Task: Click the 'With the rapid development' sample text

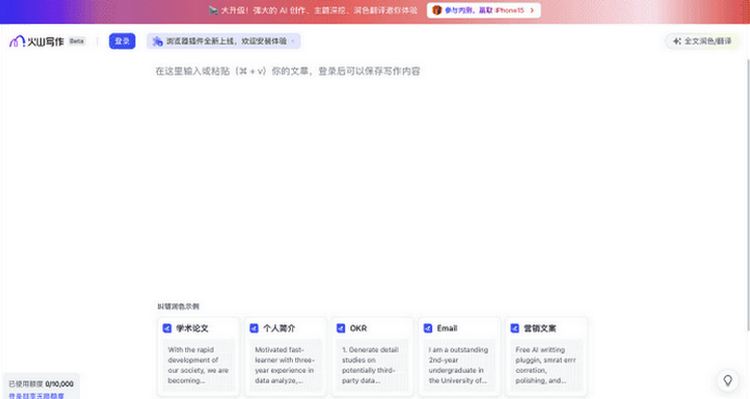Action: (198, 365)
